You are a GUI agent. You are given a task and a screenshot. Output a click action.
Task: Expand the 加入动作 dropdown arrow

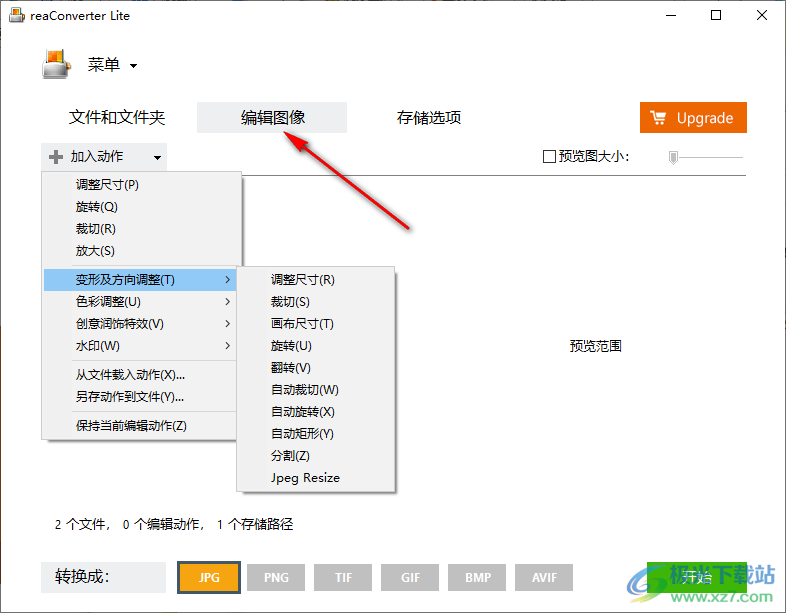click(157, 157)
